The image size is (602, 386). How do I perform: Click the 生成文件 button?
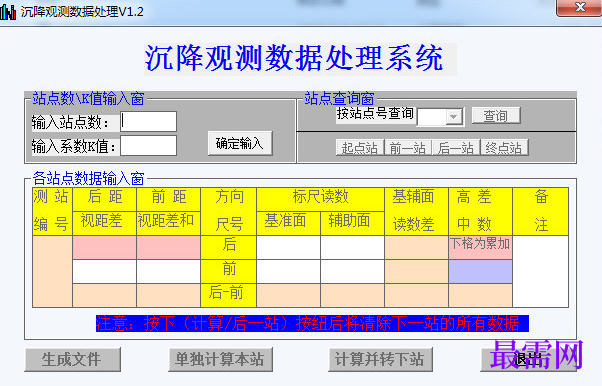point(73,359)
